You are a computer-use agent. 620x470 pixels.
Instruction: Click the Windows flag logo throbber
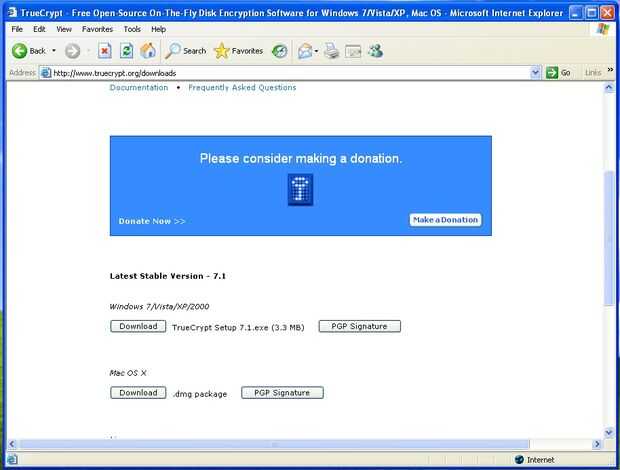(x=602, y=29)
